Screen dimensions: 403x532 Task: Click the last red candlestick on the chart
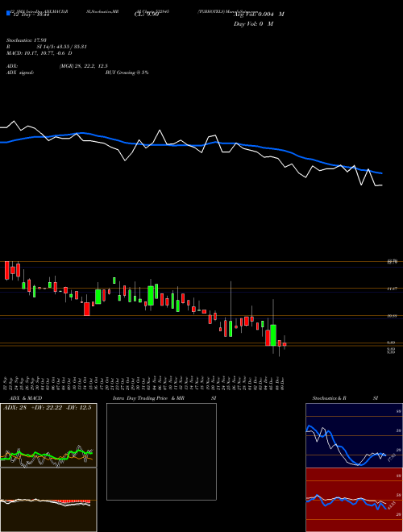285,344
